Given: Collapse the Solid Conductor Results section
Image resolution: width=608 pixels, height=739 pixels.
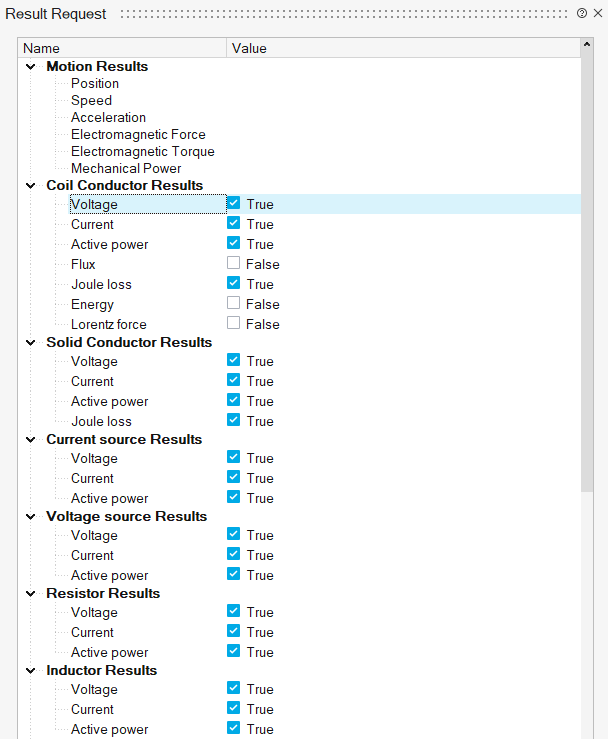Looking at the screenshot, I should click(x=30, y=342).
